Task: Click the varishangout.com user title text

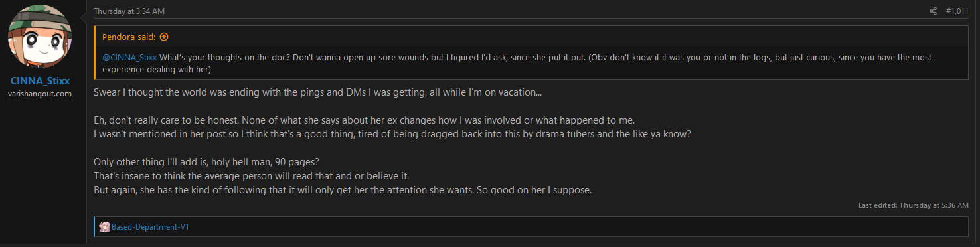Action: [x=40, y=94]
